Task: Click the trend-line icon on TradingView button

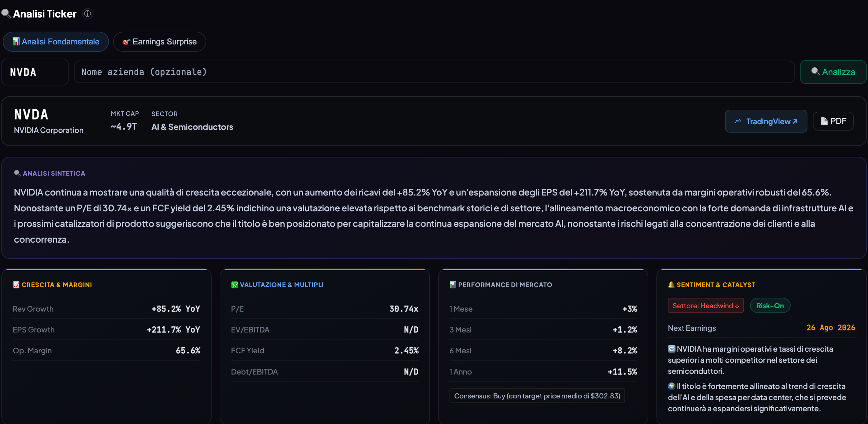Action: pyautogui.click(x=738, y=121)
